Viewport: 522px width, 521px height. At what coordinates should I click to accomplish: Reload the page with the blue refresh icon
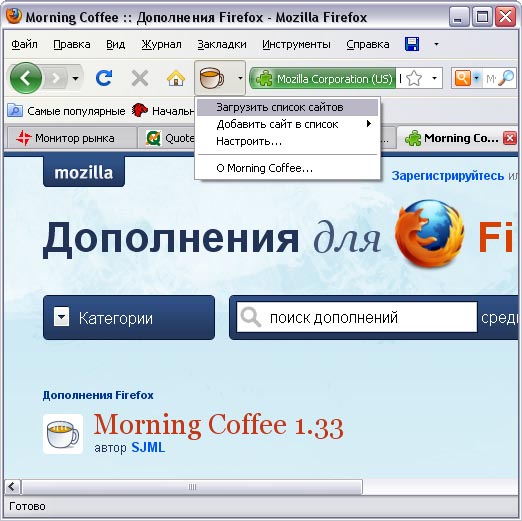tap(104, 78)
